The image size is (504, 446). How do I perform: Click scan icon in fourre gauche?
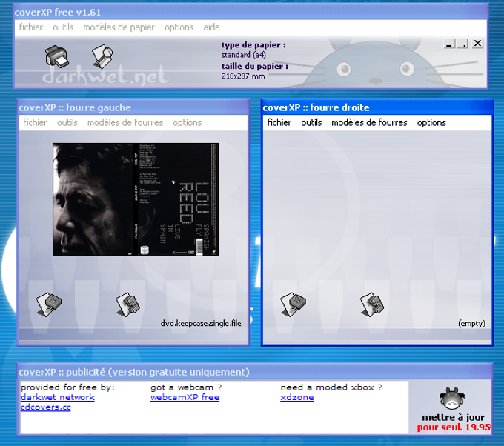click(128, 304)
